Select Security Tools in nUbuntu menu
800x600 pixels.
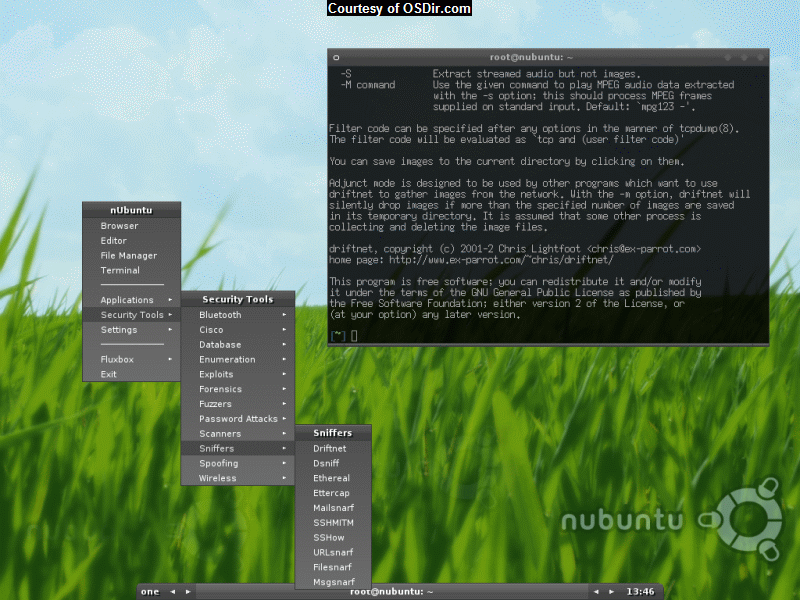pos(131,314)
